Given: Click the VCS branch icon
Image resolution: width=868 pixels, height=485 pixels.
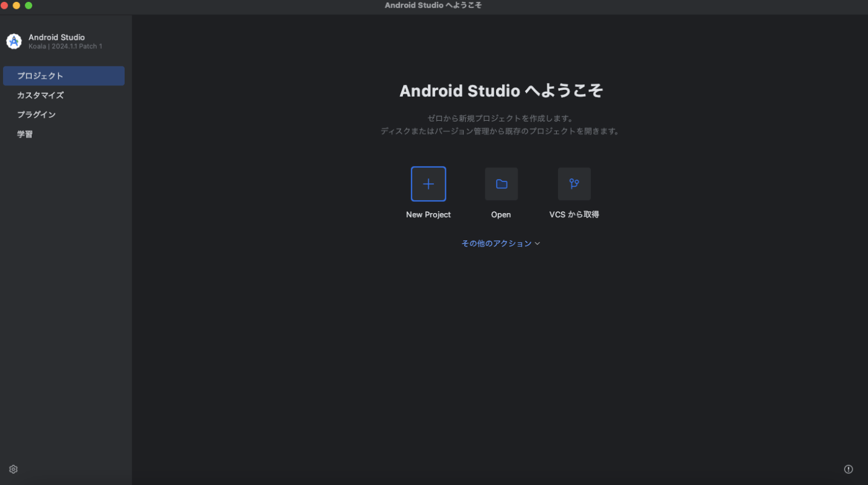Looking at the screenshot, I should tap(574, 184).
